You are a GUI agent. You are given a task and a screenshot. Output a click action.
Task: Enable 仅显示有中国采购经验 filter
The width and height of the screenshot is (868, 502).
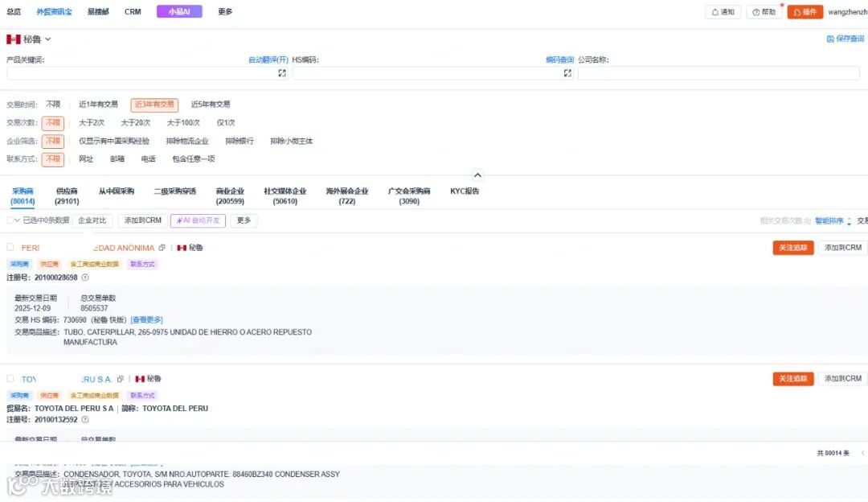tap(114, 142)
